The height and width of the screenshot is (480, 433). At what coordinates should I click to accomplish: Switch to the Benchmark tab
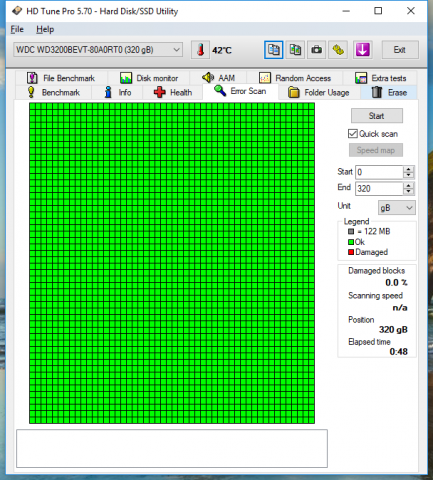tap(53, 92)
